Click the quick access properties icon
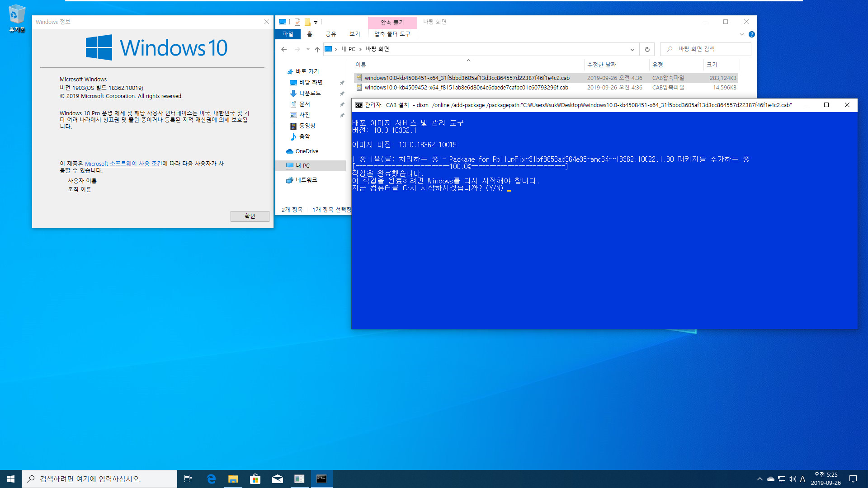 297,22
